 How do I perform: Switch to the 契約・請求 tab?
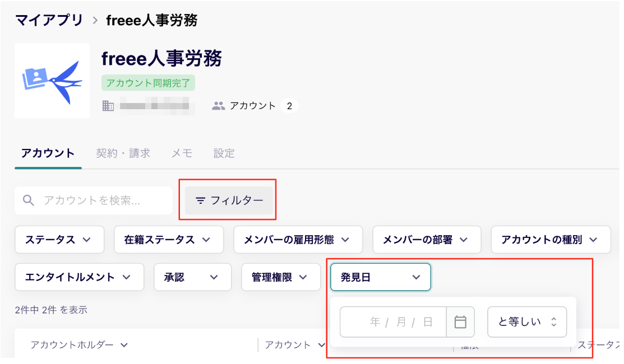[123, 153]
